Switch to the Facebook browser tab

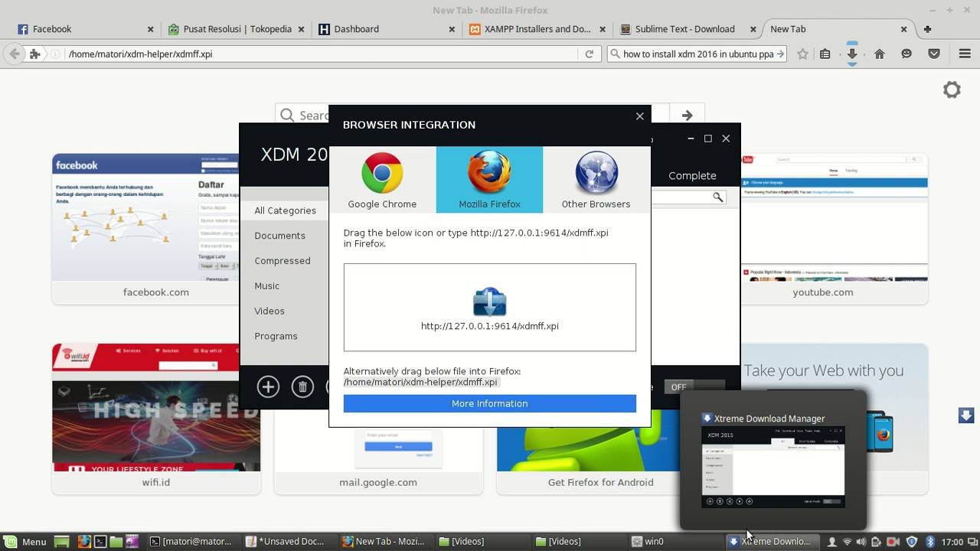click(x=86, y=29)
